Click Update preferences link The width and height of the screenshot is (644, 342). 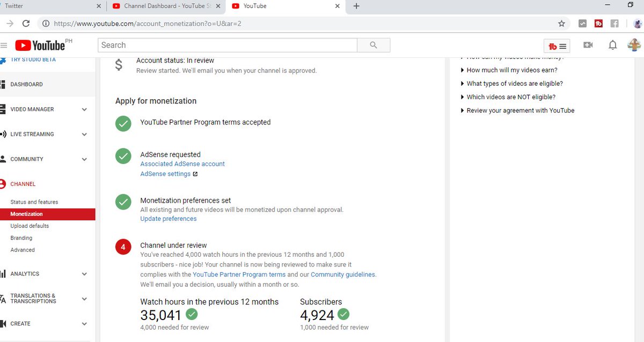tap(169, 219)
